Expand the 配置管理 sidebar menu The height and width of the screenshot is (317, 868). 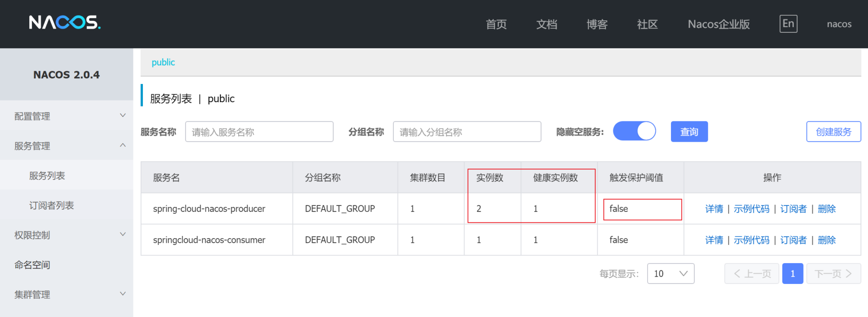67,116
